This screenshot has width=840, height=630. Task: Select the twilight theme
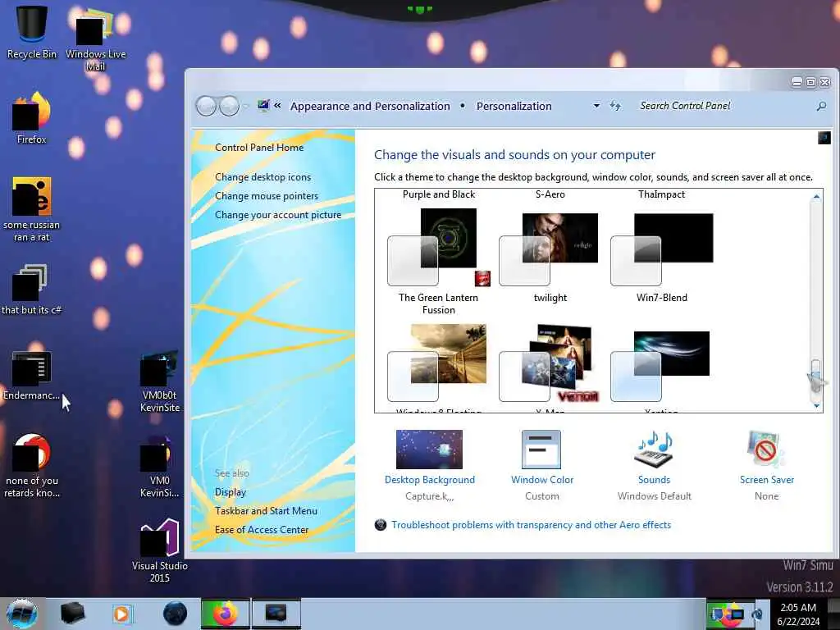pyautogui.click(x=550, y=258)
